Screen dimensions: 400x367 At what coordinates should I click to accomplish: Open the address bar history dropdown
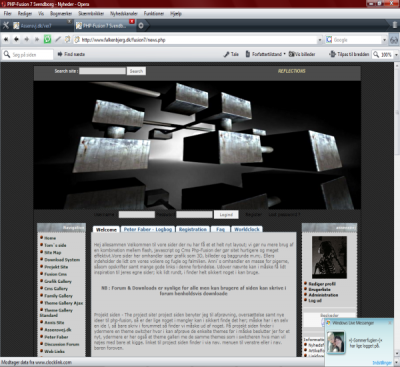[x=320, y=40]
